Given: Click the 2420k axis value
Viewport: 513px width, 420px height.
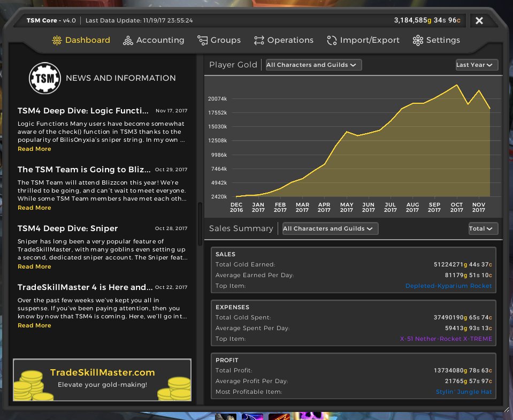Looking at the screenshot, I should tap(219, 196).
